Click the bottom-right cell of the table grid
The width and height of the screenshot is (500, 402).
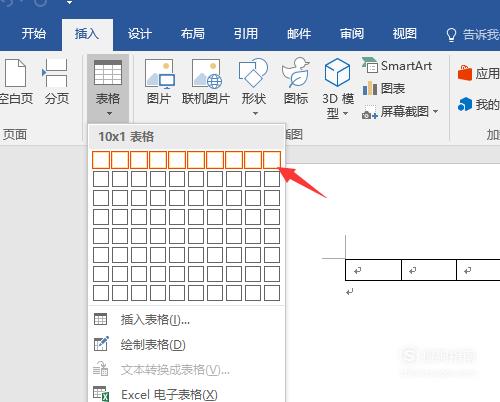coord(272,293)
